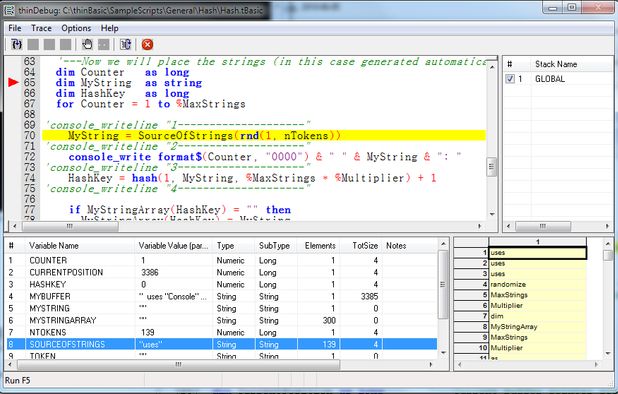Screen dimensions: 618x394
Task: Click the step-into braces toolbar icon
Action: 17,45
